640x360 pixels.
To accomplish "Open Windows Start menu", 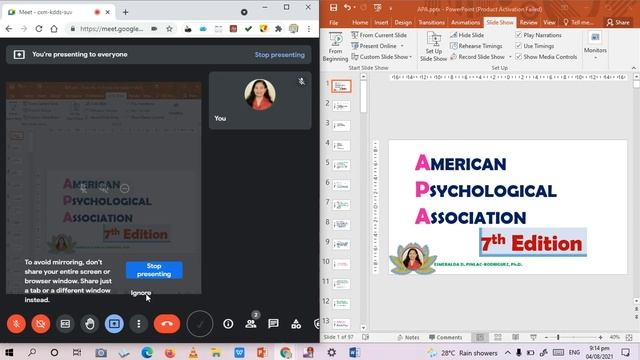I will click(x=9, y=352).
